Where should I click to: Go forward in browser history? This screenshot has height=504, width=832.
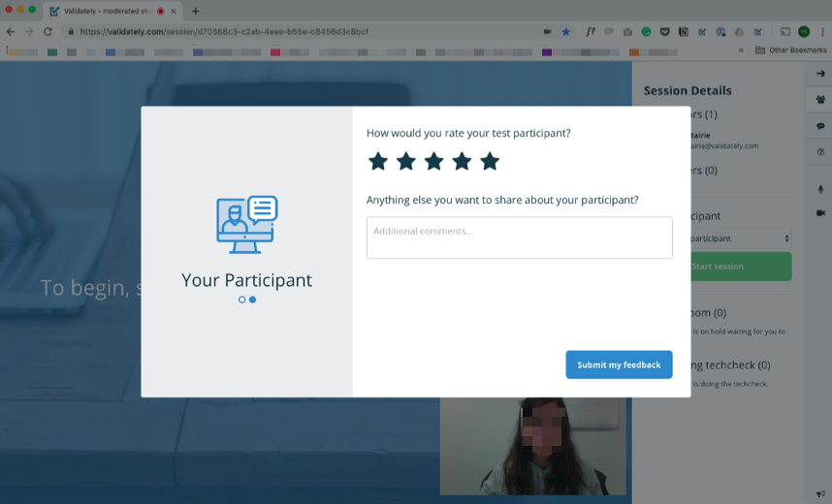(29, 32)
